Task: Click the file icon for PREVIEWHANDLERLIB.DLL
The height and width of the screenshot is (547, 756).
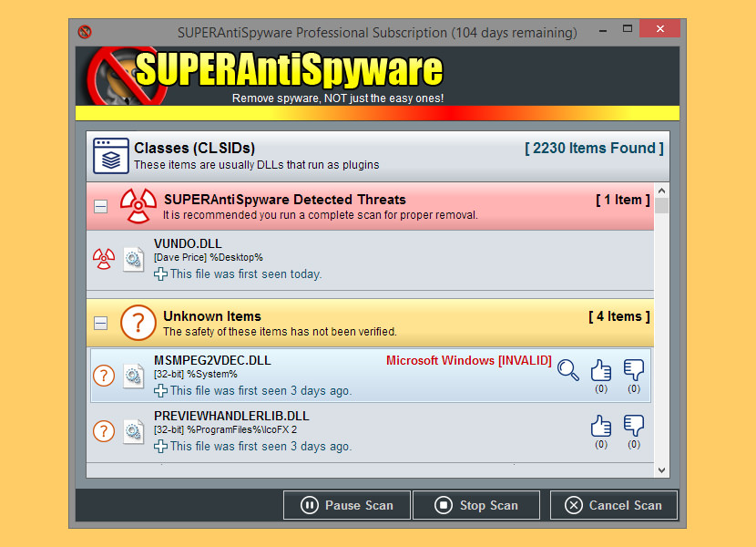Action: (x=133, y=431)
